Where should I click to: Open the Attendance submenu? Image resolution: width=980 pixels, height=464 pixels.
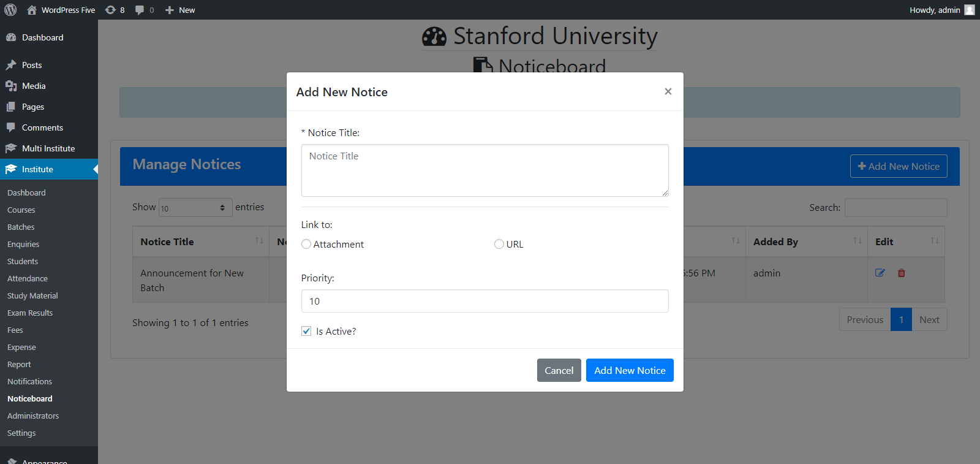(28, 278)
